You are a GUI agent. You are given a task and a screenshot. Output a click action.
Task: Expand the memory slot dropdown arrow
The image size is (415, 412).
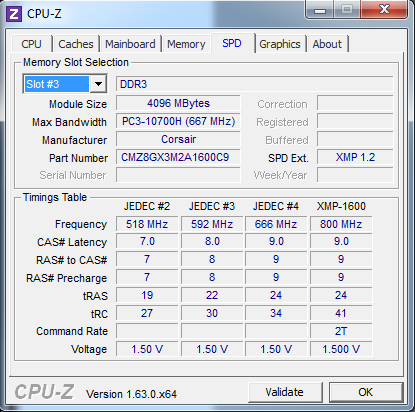98,84
